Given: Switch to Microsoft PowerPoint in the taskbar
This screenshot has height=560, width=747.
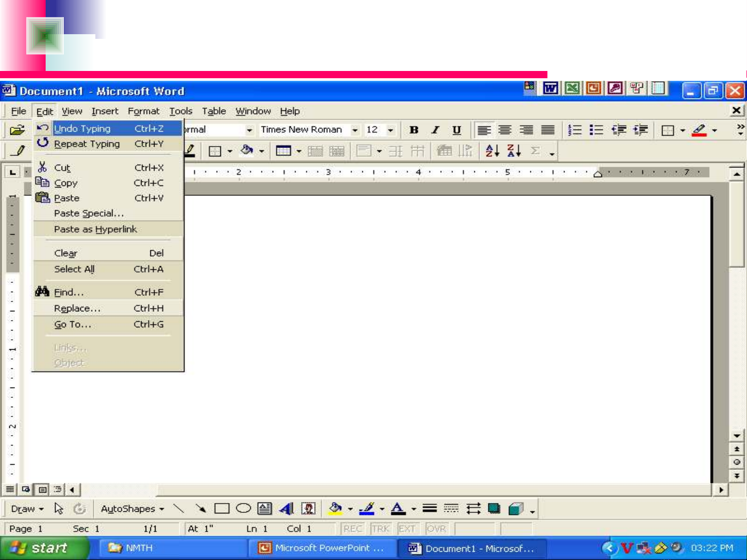Looking at the screenshot, I should coord(322,548).
